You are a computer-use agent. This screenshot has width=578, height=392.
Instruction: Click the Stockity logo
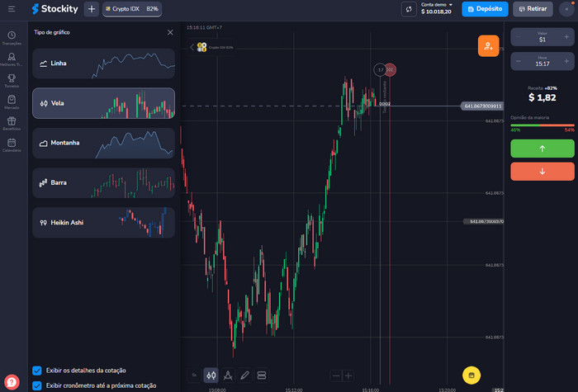point(54,9)
